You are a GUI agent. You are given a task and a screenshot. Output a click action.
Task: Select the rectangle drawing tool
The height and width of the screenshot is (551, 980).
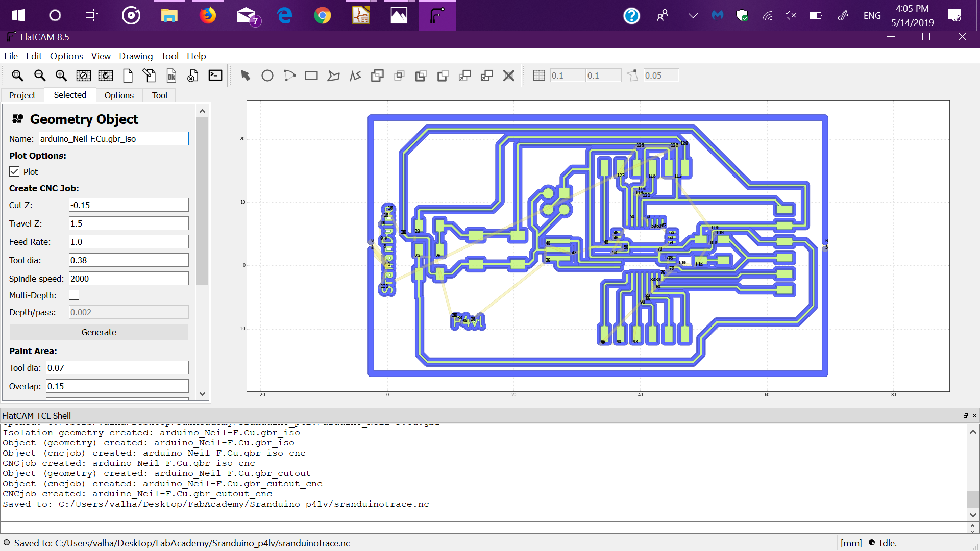[x=311, y=76]
